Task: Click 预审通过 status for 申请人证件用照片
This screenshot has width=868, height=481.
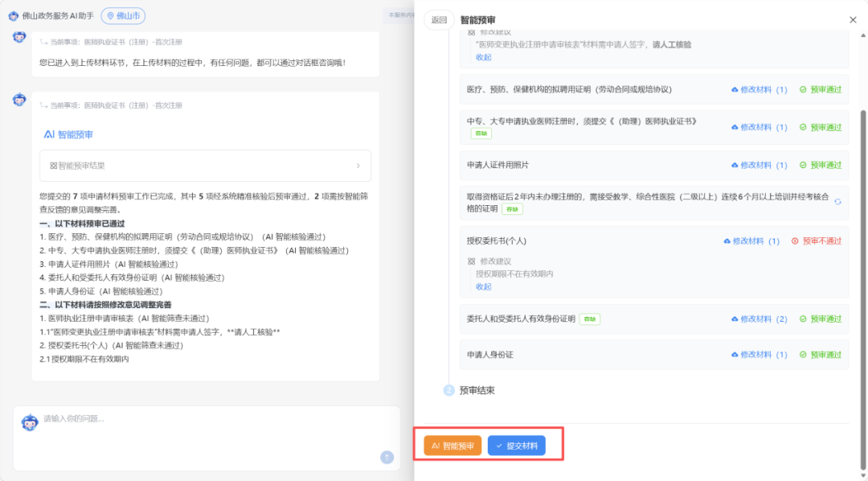Action: 821,165
